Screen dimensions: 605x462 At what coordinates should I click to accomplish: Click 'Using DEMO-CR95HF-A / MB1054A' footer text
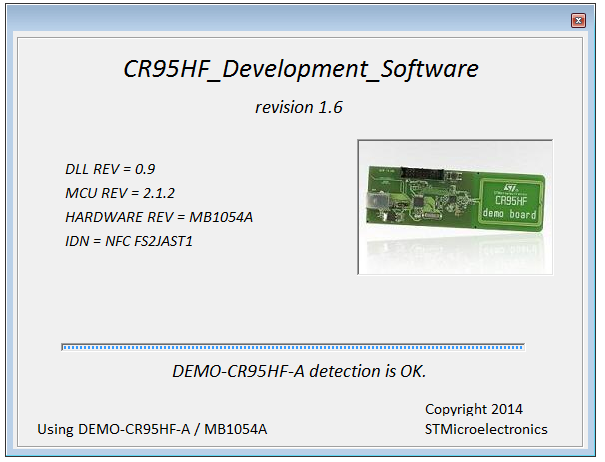[x=152, y=429]
